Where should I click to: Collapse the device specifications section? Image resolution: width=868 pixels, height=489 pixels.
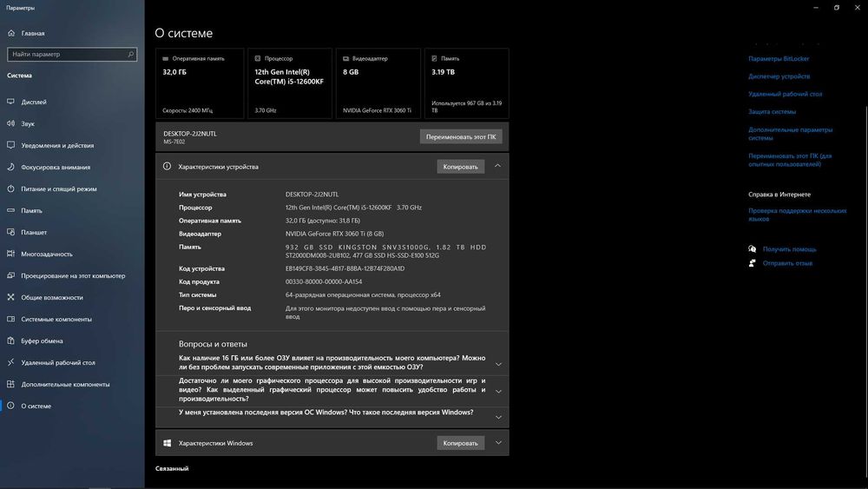[x=497, y=166]
